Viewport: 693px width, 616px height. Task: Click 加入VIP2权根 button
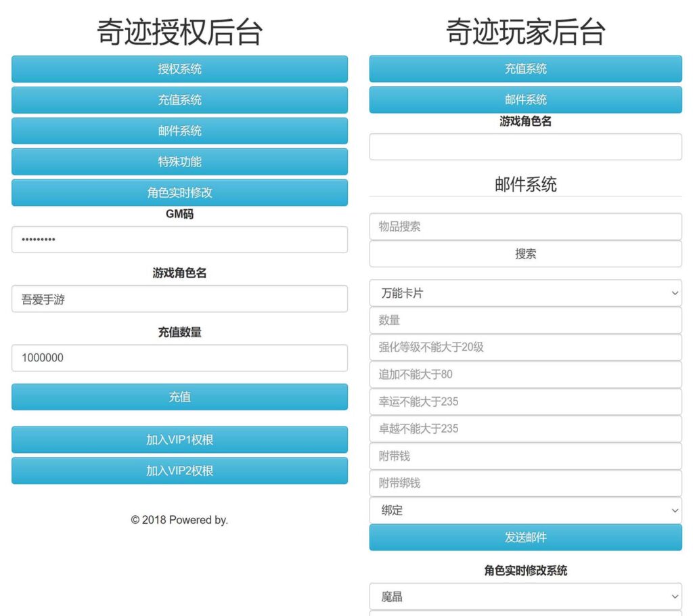pos(179,470)
